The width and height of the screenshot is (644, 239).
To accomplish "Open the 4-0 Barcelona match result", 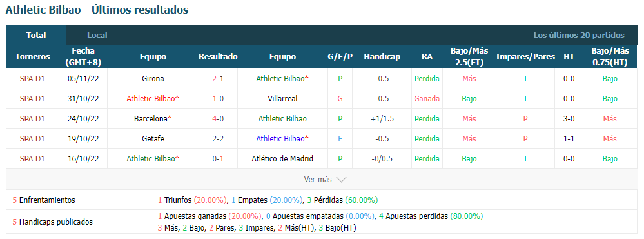I will tap(218, 119).
